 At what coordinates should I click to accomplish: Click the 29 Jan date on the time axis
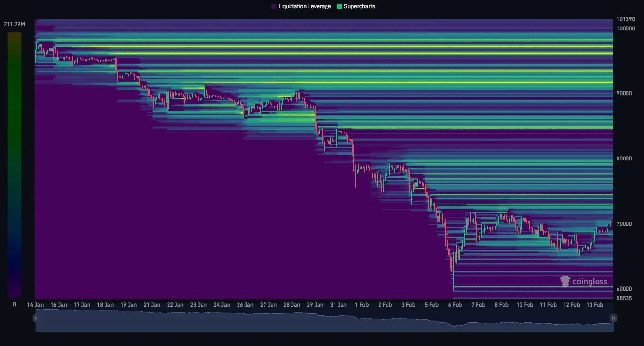[x=315, y=305]
